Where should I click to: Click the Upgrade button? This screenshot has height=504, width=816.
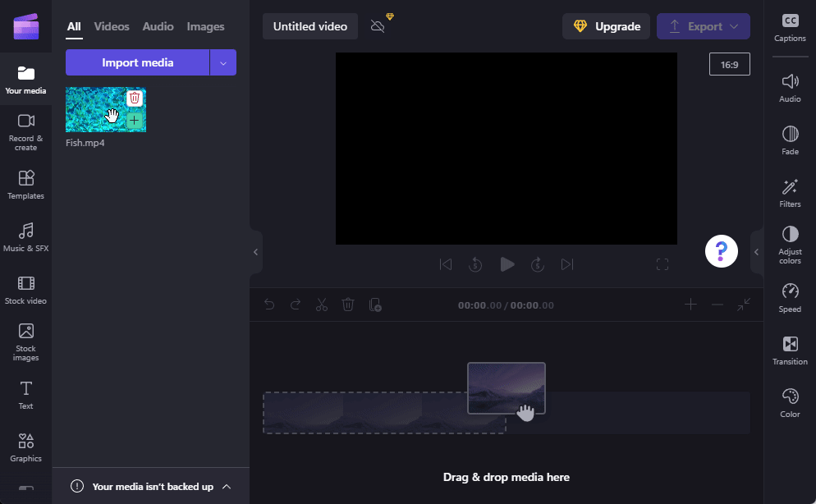(x=606, y=26)
